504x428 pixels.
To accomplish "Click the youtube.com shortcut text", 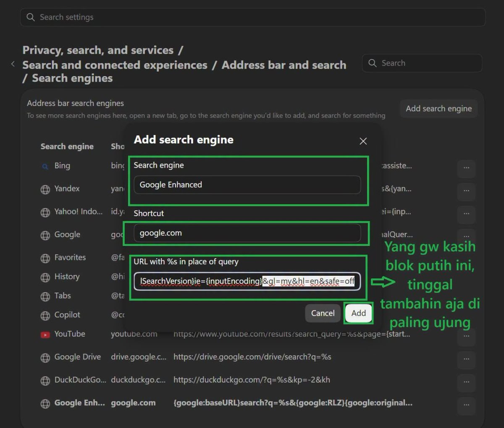I will tap(134, 334).
